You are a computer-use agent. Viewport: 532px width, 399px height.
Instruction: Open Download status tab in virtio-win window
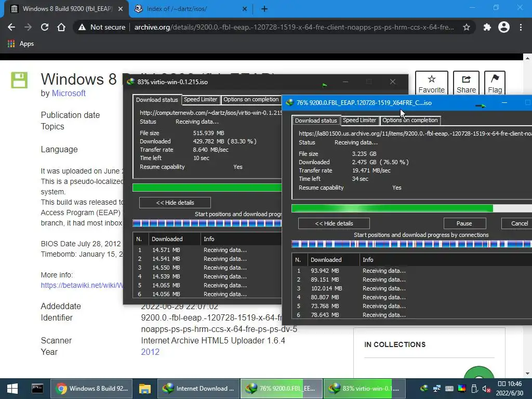(157, 100)
